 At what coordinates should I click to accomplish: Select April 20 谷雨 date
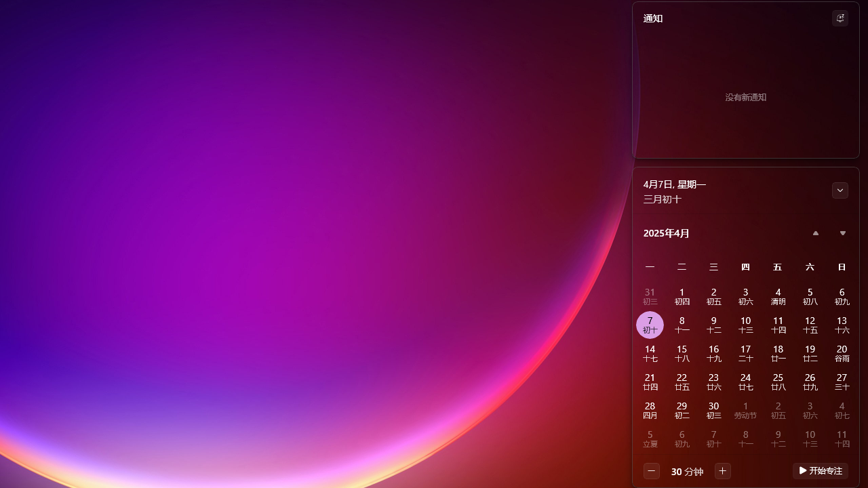[842, 354]
